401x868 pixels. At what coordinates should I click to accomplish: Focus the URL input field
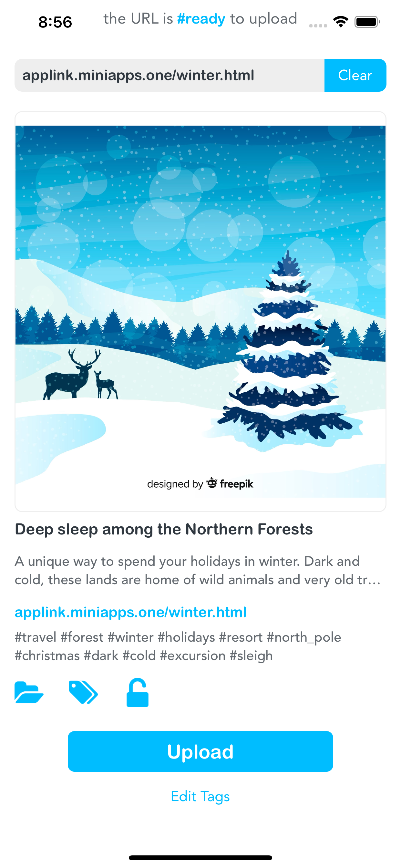coord(169,75)
